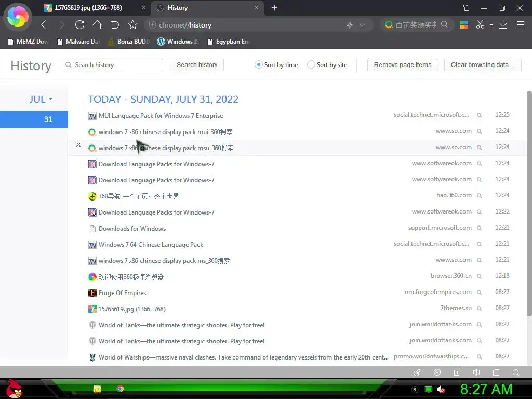
Task: Click magnifier next to support.microsoft.com entry
Action: click(480, 228)
